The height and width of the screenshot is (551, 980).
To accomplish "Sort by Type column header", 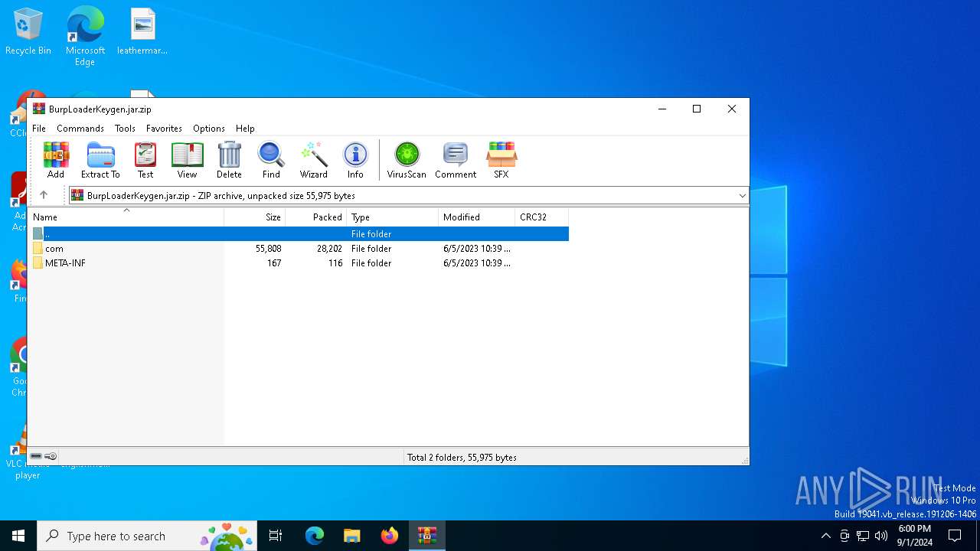I will (x=393, y=217).
